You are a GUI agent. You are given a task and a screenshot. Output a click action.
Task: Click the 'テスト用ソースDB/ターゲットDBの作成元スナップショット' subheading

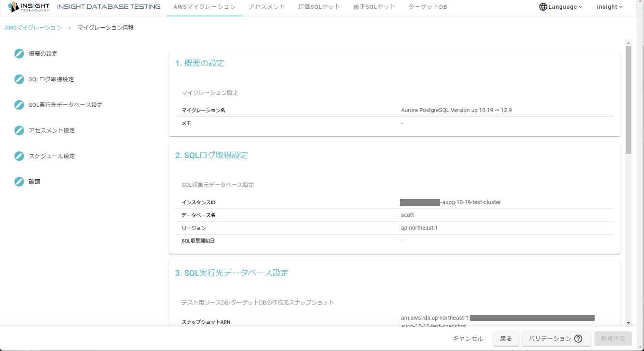(x=258, y=302)
